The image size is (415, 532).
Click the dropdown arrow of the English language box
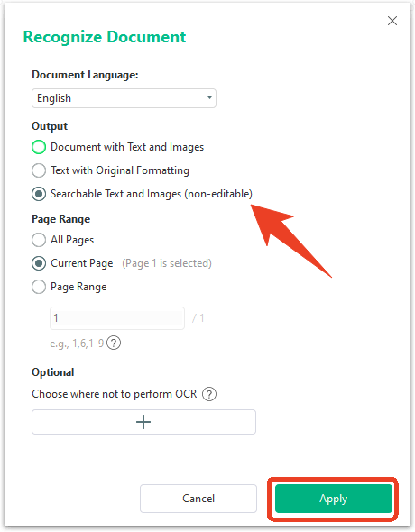click(x=209, y=98)
